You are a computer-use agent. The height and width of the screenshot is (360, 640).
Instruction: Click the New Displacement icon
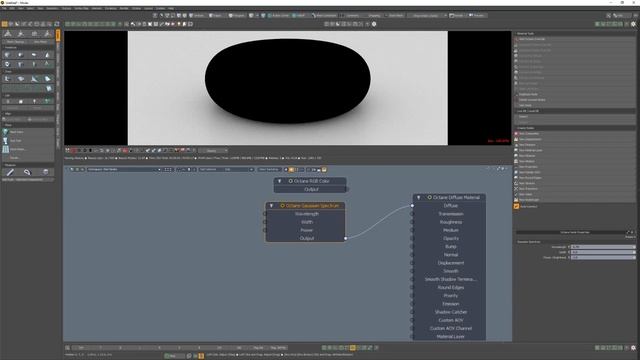tap(516, 139)
